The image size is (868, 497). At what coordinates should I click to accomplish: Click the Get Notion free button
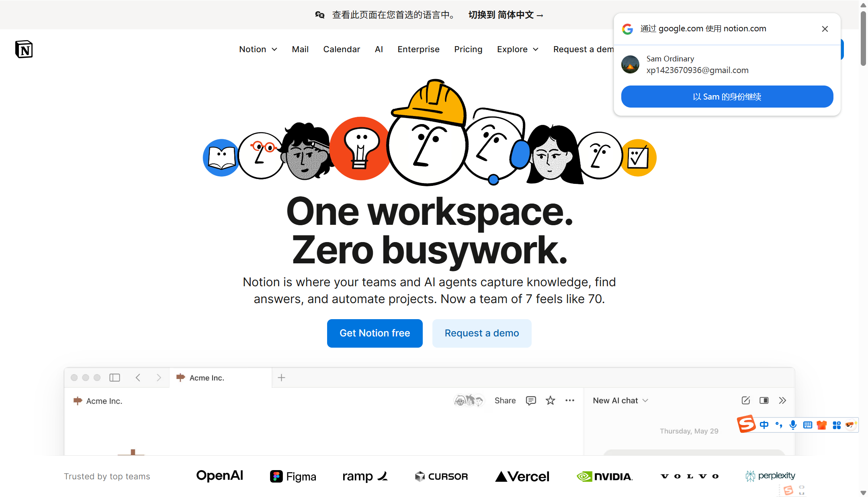(x=375, y=333)
